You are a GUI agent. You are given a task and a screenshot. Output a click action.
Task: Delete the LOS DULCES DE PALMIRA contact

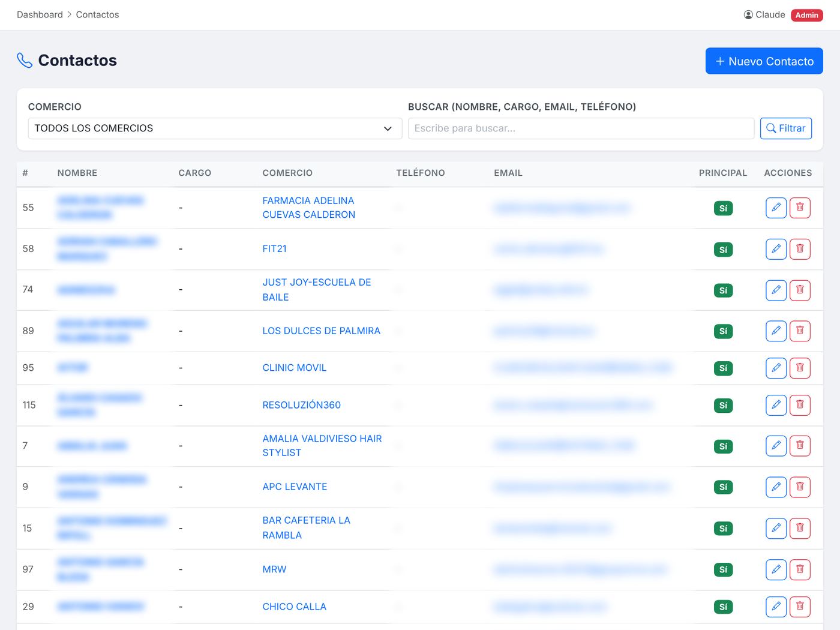coord(800,331)
